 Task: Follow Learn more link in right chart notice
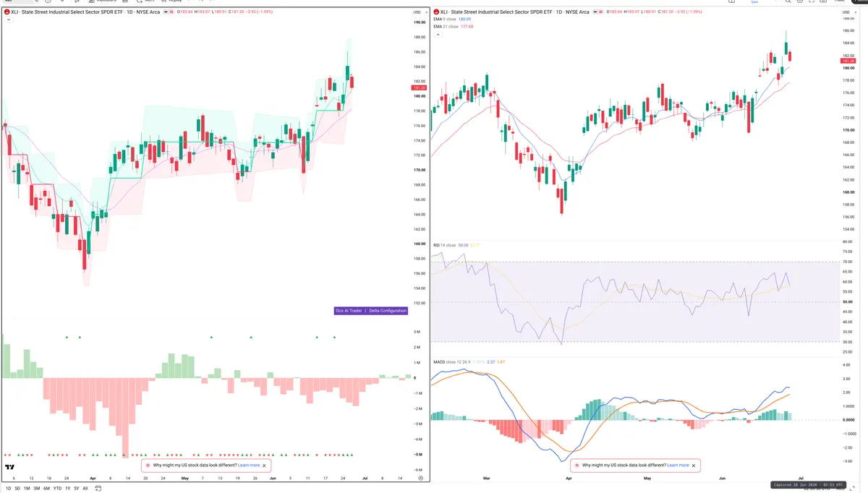[x=678, y=466]
